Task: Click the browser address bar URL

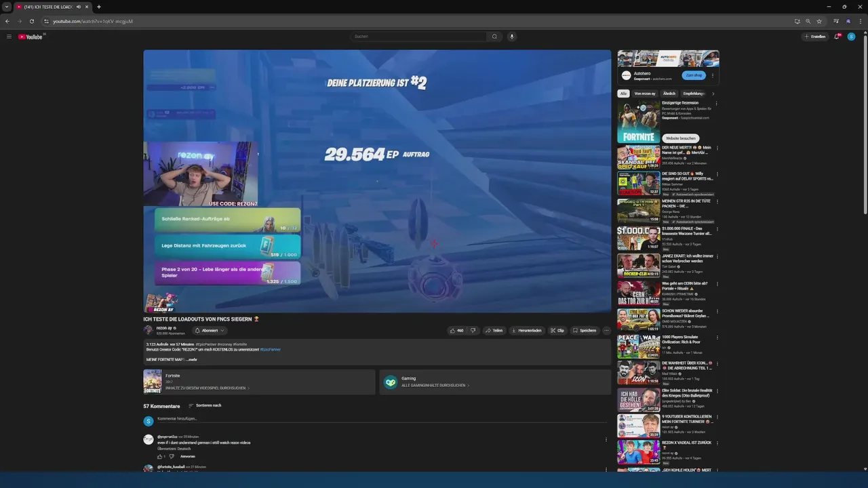Action: tap(93, 21)
